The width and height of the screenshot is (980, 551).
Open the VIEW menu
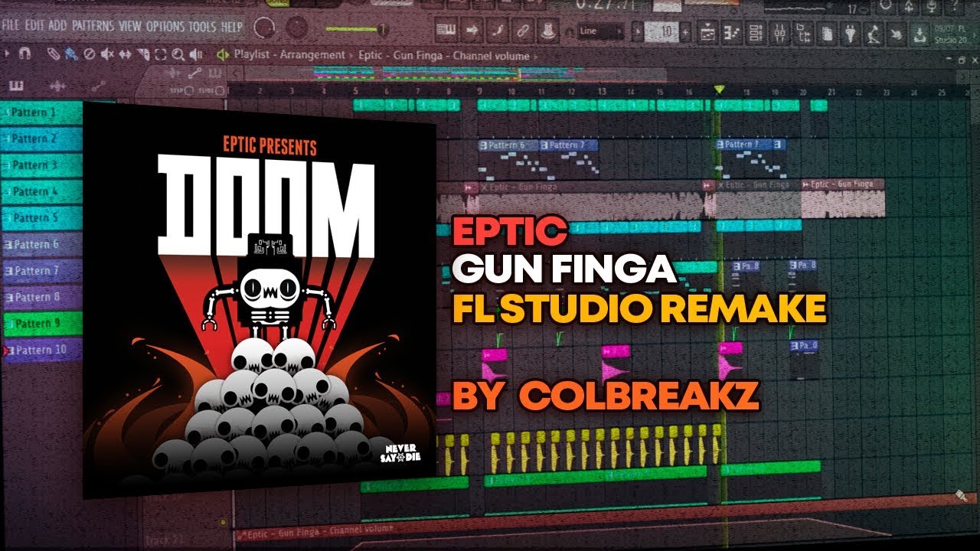[130, 26]
